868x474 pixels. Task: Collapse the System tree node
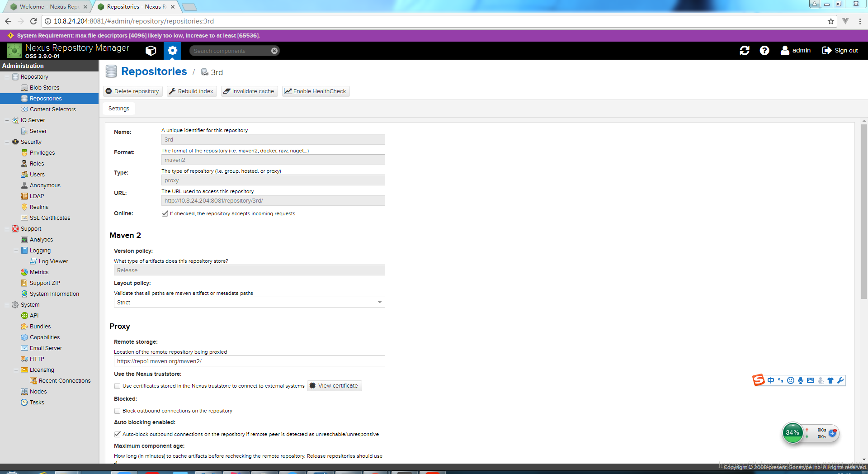tap(7, 305)
